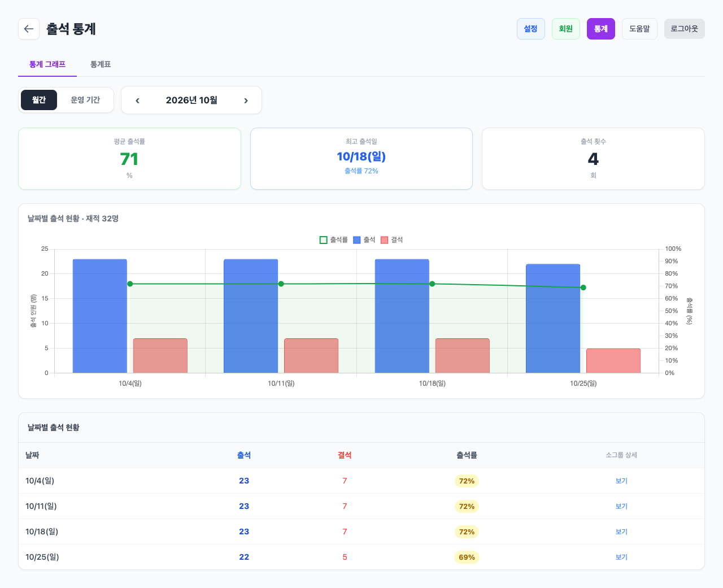Open the 설정 page
The height and width of the screenshot is (588, 723).
pyautogui.click(x=531, y=29)
